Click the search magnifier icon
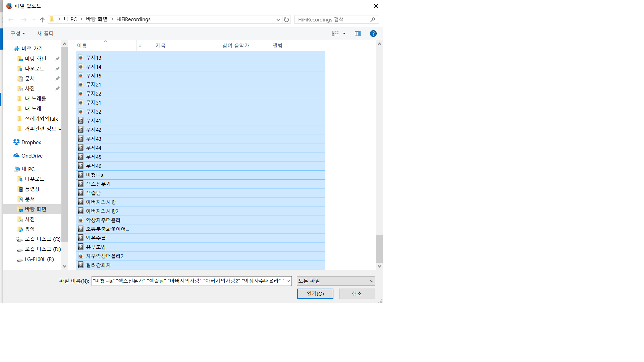This screenshot has height=362, width=644. point(373,19)
